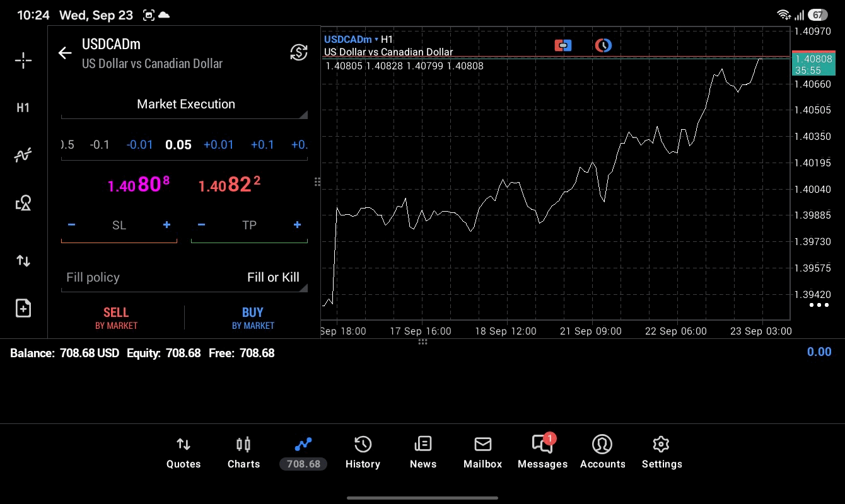Open the three-dot chart menu
845x504 pixels.
tap(819, 305)
